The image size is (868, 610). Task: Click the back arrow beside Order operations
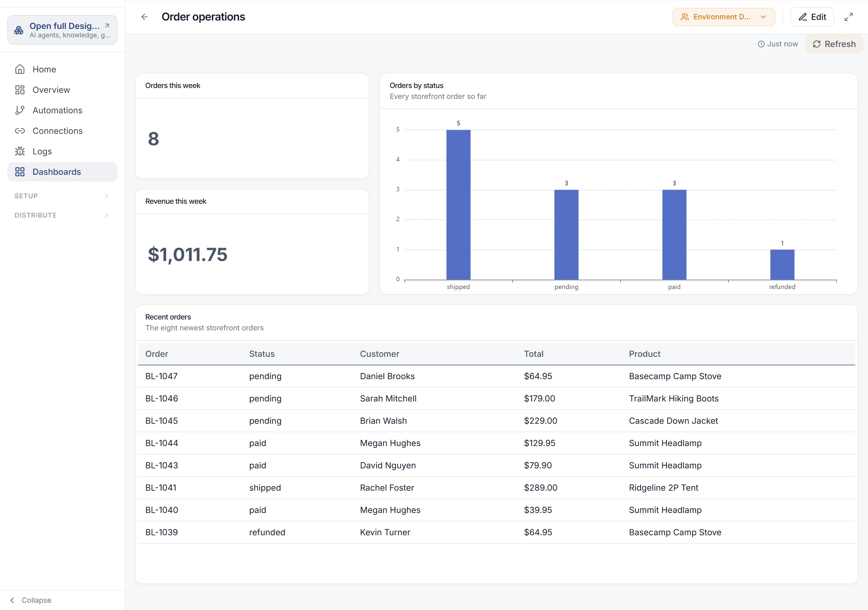point(144,17)
